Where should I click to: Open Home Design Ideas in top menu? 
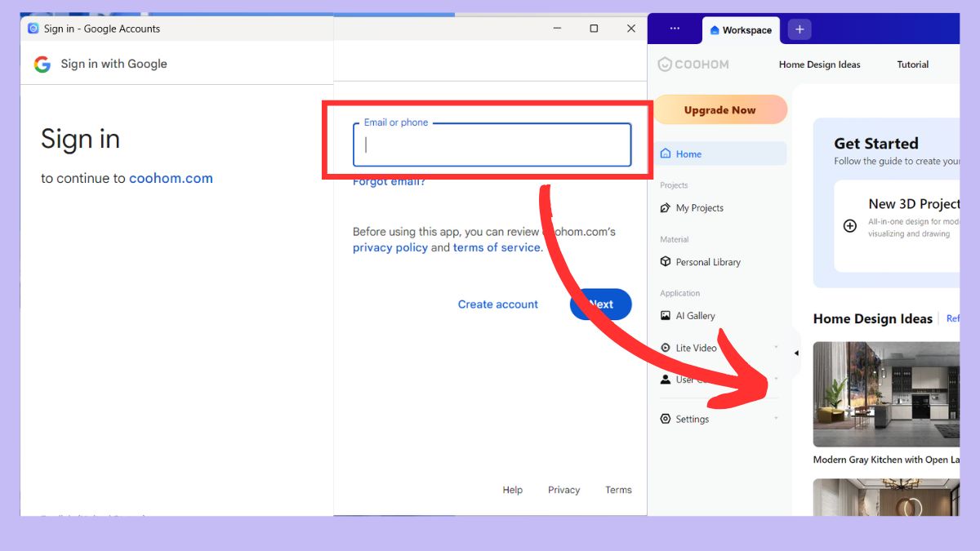click(x=819, y=64)
